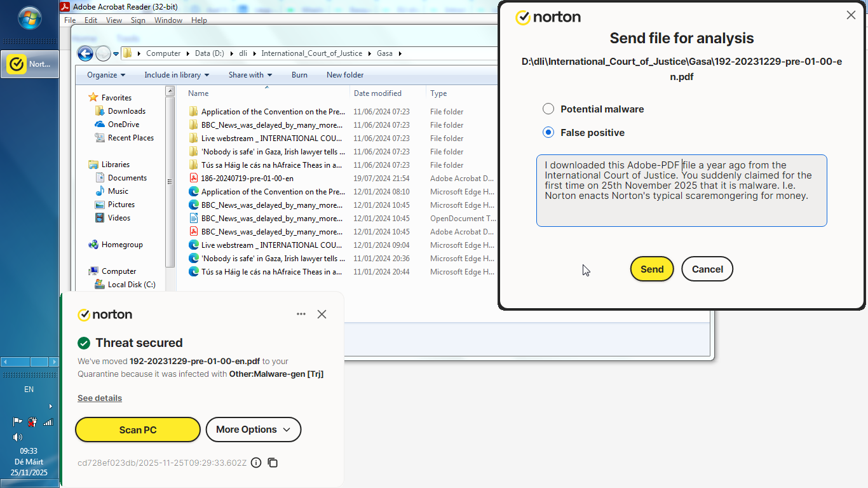Screen dimensions: 868x488
Task: Open the Help menu in Acrobat Reader
Action: point(199,20)
